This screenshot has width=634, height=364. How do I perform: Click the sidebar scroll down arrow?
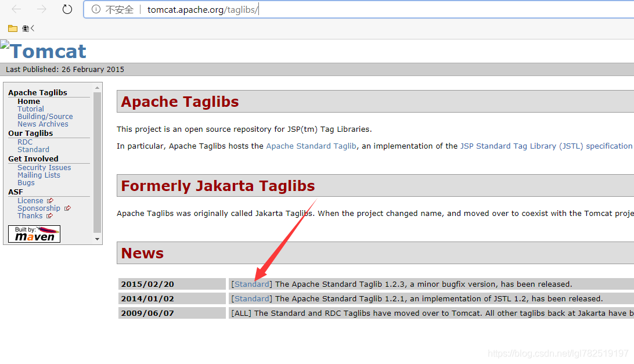point(97,239)
